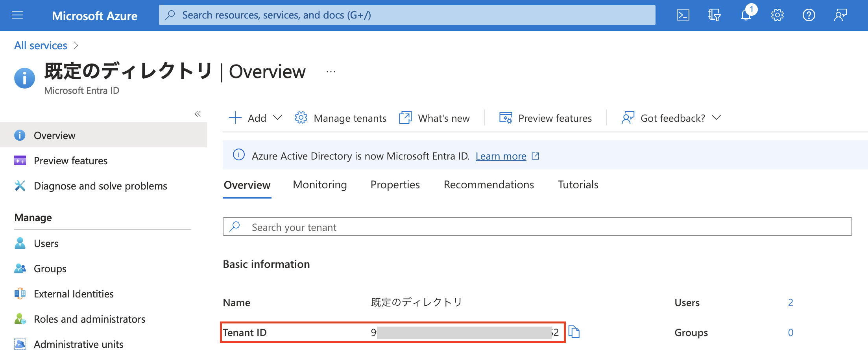The image size is (868, 353).
Task: Click the plus icon beside Add
Action: pos(235,118)
